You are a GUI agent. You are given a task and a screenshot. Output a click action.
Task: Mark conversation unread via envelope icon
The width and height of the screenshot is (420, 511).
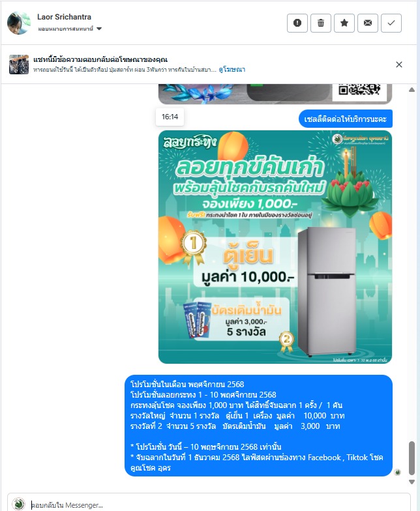(x=368, y=23)
